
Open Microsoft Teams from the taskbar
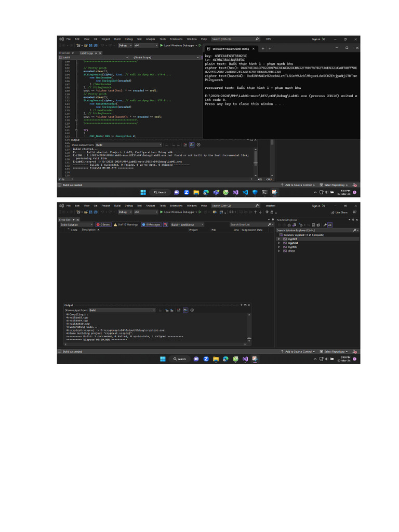click(x=216, y=192)
